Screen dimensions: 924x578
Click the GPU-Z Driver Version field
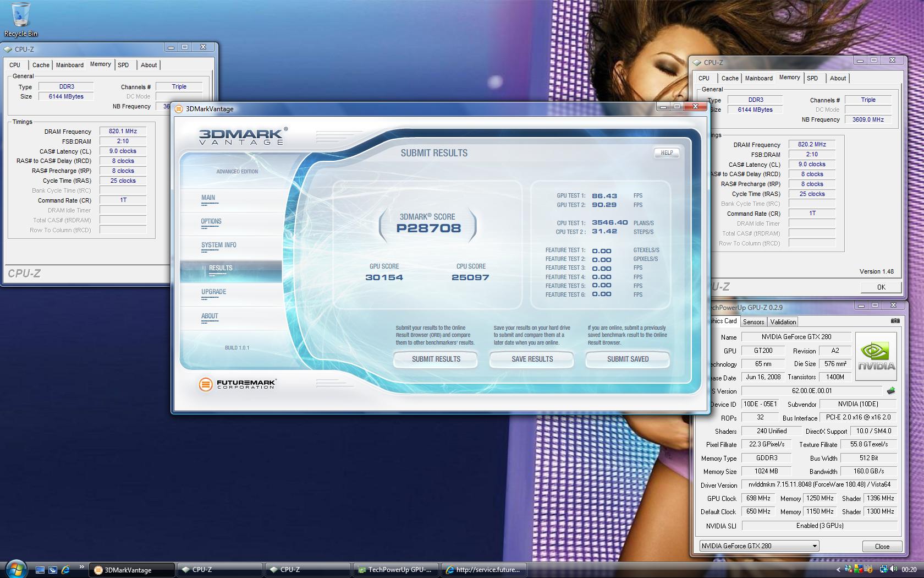(x=819, y=484)
